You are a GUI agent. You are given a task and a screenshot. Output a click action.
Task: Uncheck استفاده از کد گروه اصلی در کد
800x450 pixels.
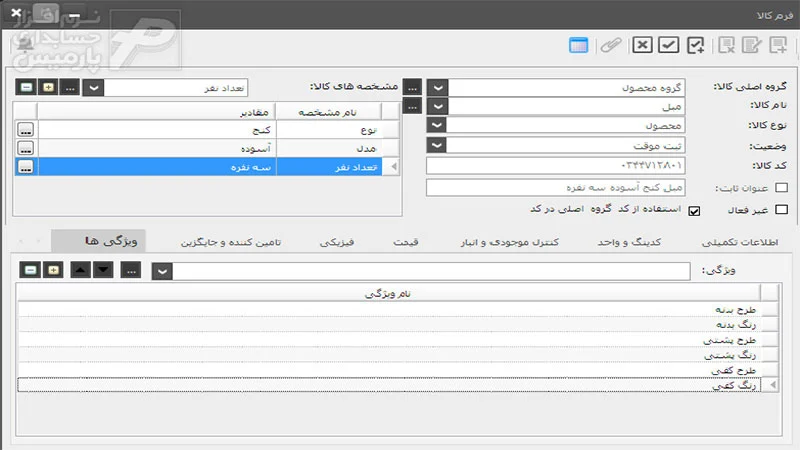(694, 211)
